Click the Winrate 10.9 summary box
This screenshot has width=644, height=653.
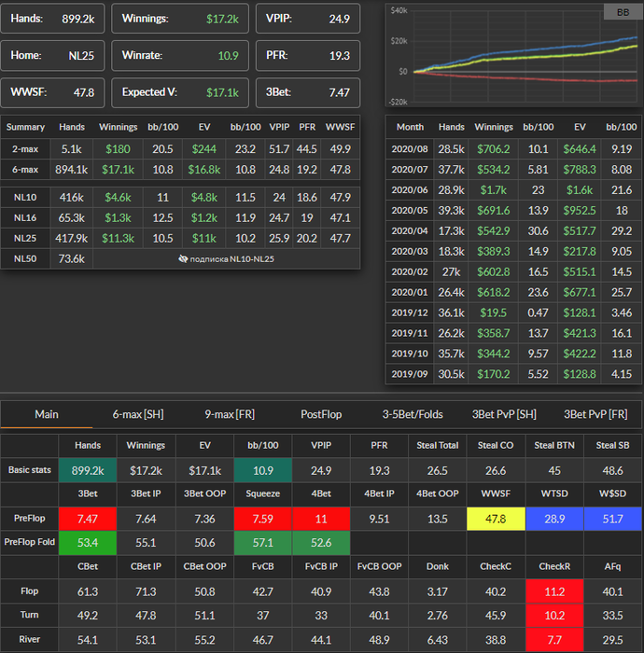(x=179, y=55)
